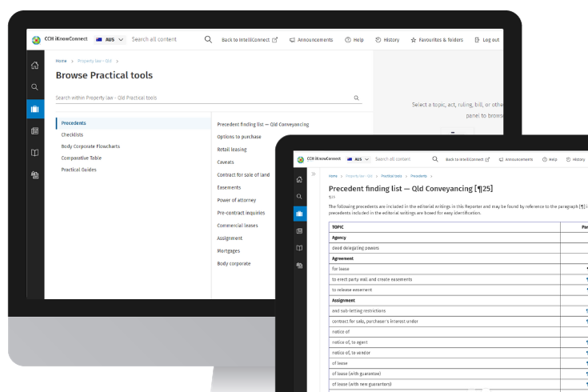
Task: Click the Practical tools breadcrumb on the tablet
Action: pos(391,175)
